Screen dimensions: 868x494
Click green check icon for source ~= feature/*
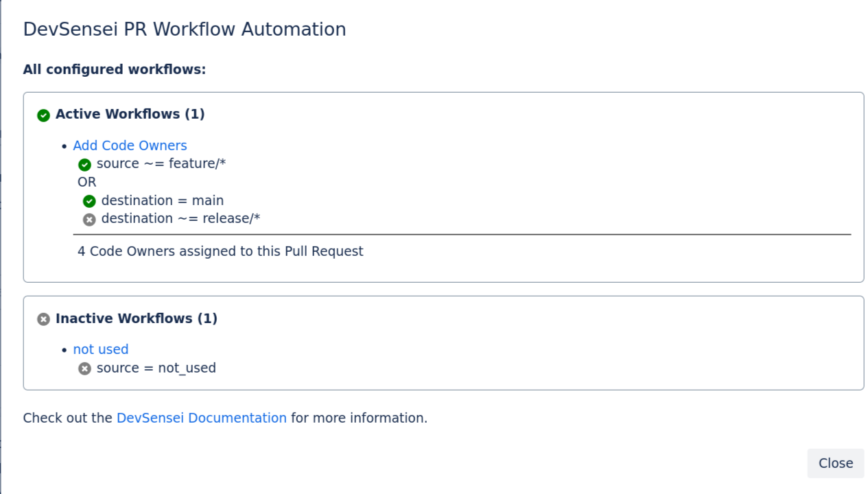[x=84, y=165]
